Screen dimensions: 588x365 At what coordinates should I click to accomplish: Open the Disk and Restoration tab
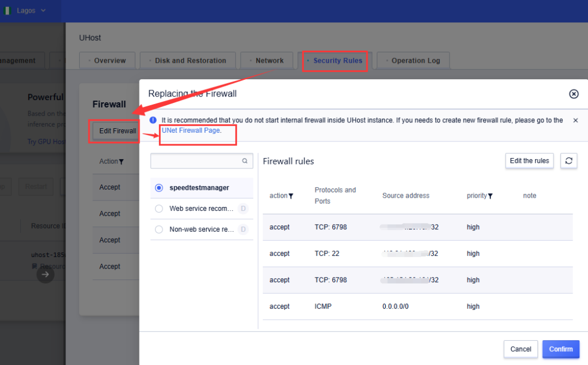click(188, 60)
